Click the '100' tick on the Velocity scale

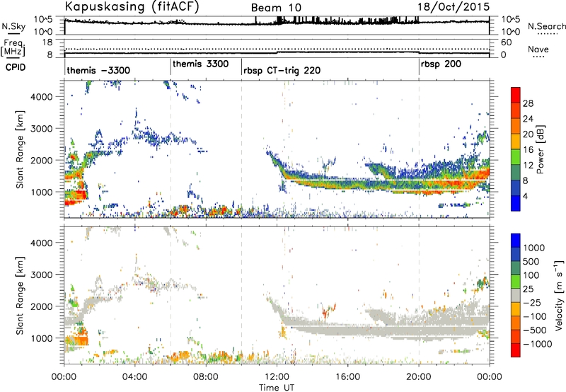point(531,275)
